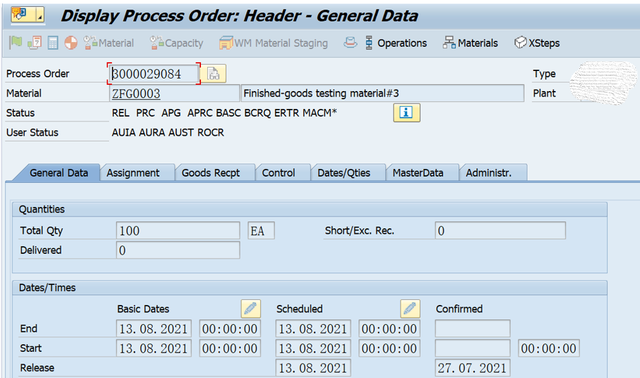640x378 pixels.
Task: Click material link ZFG0003
Action: (x=136, y=93)
